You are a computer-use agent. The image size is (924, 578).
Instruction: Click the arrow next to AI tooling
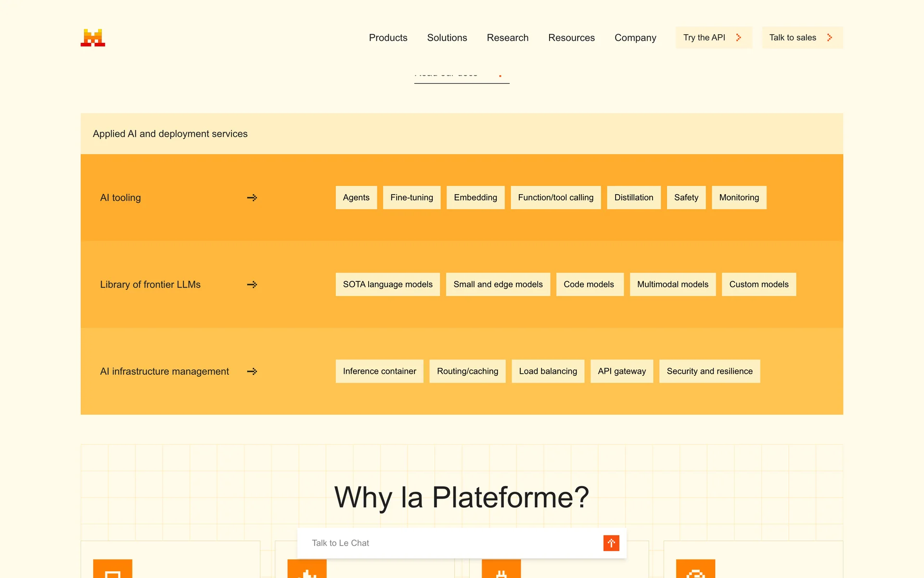(x=252, y=197)
